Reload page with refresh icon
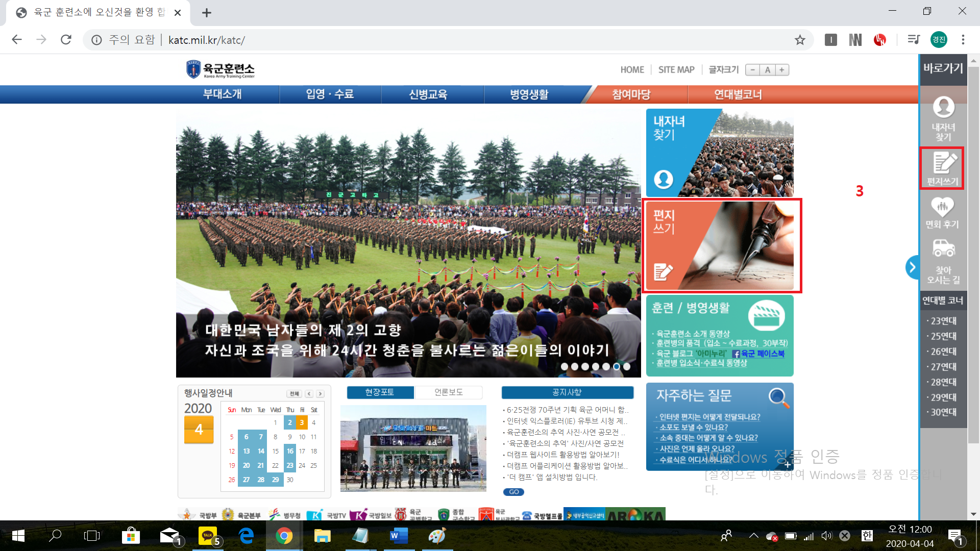Image resolution: width=980 pixels, height=551 pixels. [x=66, y=40]
